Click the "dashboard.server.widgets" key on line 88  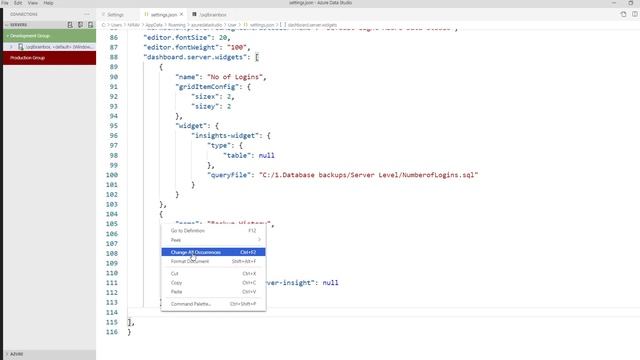tap(195, 57)
